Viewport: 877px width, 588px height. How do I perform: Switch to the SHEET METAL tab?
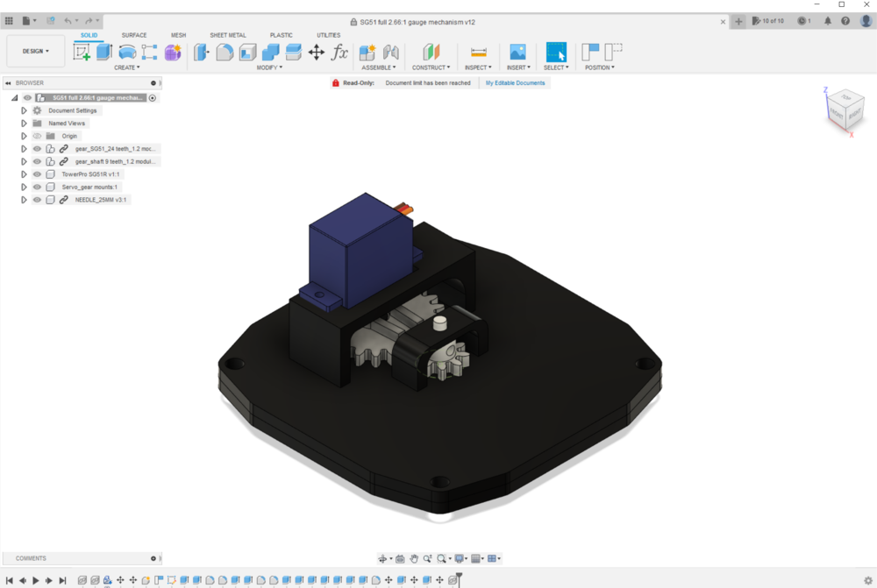[228, 35]
